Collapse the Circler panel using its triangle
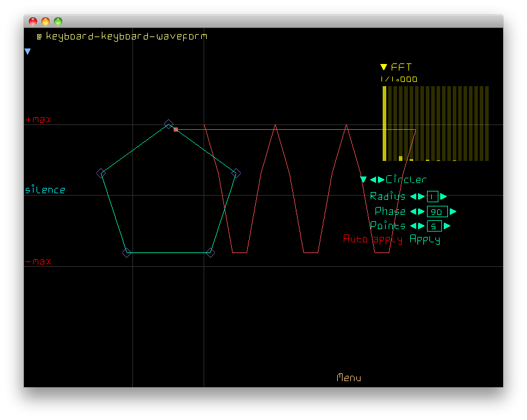The width and height of the screenshot is (527, 420). click(364, 179)
